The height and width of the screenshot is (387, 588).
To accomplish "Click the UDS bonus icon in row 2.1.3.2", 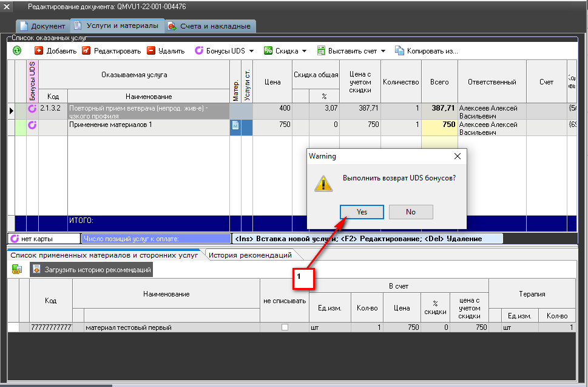I will pos(33,109).
